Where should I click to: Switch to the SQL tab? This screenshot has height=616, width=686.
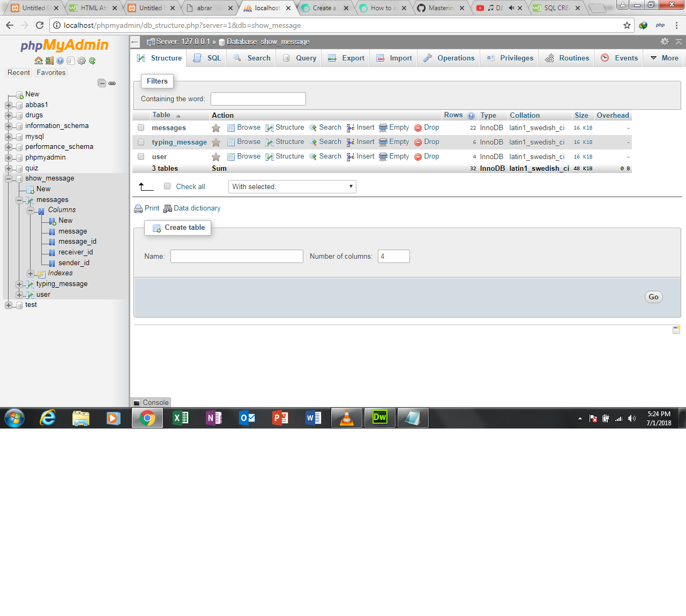click(206, 58)
